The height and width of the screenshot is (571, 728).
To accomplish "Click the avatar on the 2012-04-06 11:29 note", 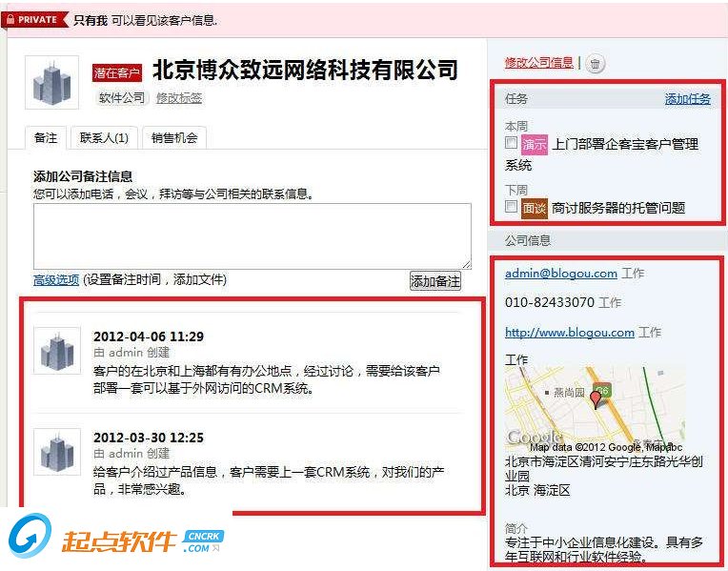I will tap(57, 351).
